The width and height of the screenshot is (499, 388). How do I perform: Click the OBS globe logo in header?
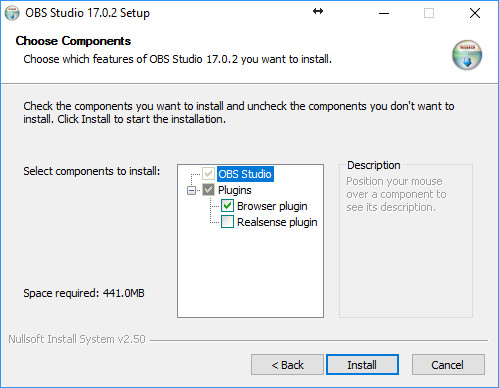coord(467,55)
